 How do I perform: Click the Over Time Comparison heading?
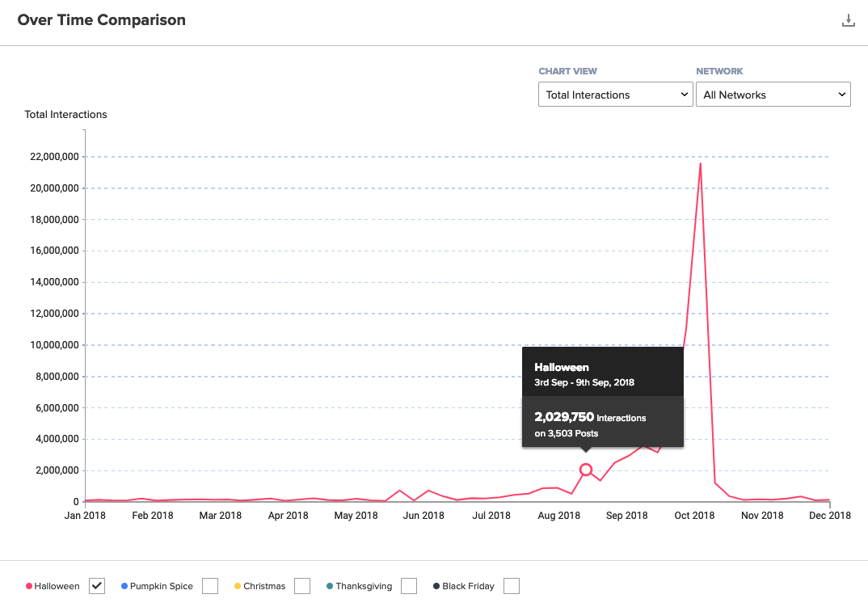(102, 20)
